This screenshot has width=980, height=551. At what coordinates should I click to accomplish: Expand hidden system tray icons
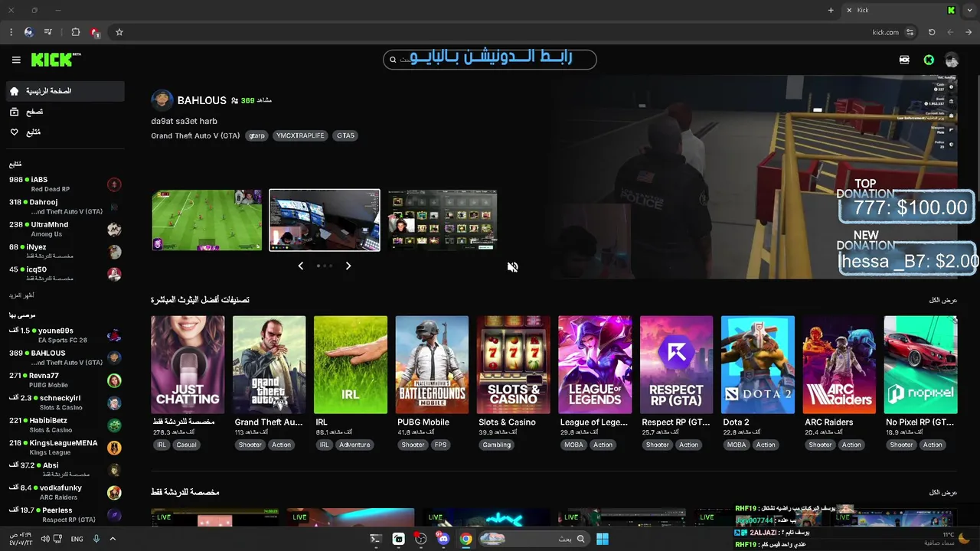pyautogui.click(x=113, y=539)
